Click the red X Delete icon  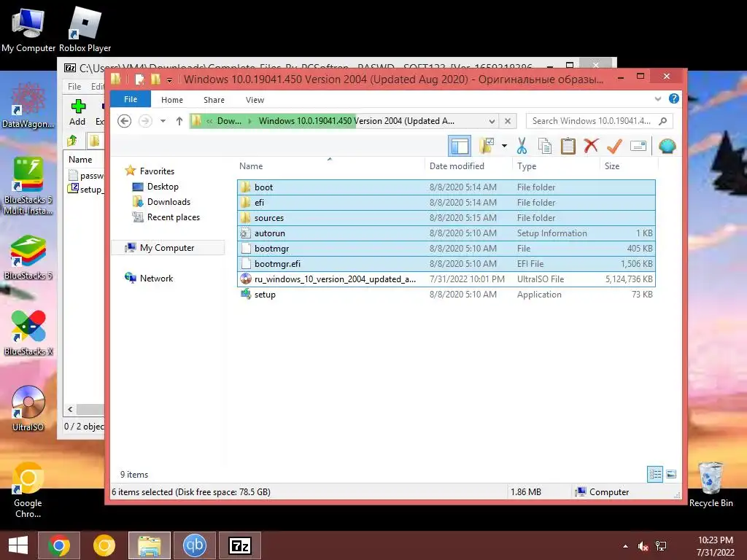(x=591, y=146)
